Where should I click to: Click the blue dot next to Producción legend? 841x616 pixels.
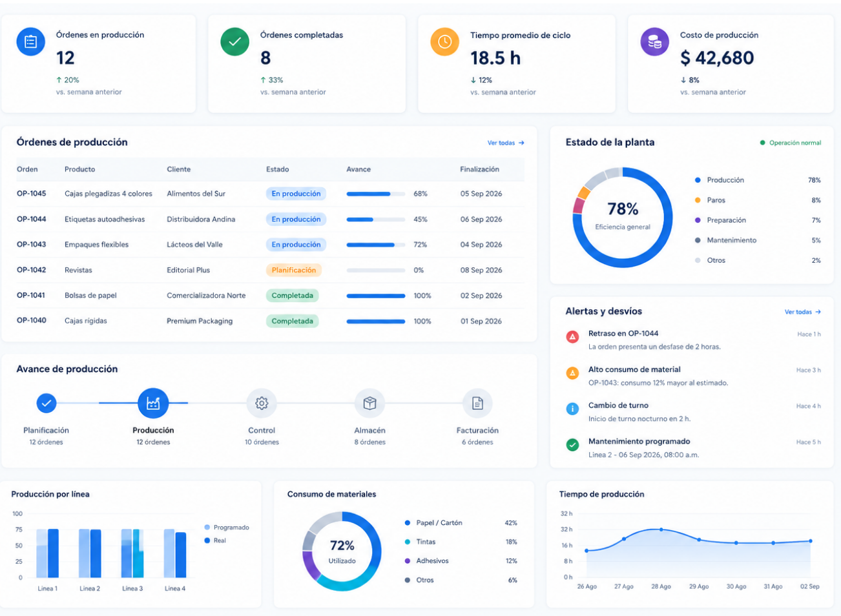pyautogui.click(x=698, y=180)
